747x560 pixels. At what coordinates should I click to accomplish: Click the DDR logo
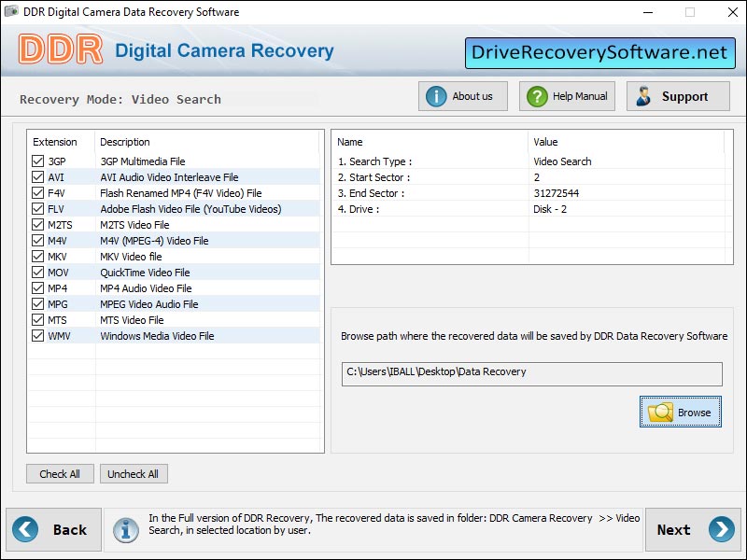coord(61,49)
